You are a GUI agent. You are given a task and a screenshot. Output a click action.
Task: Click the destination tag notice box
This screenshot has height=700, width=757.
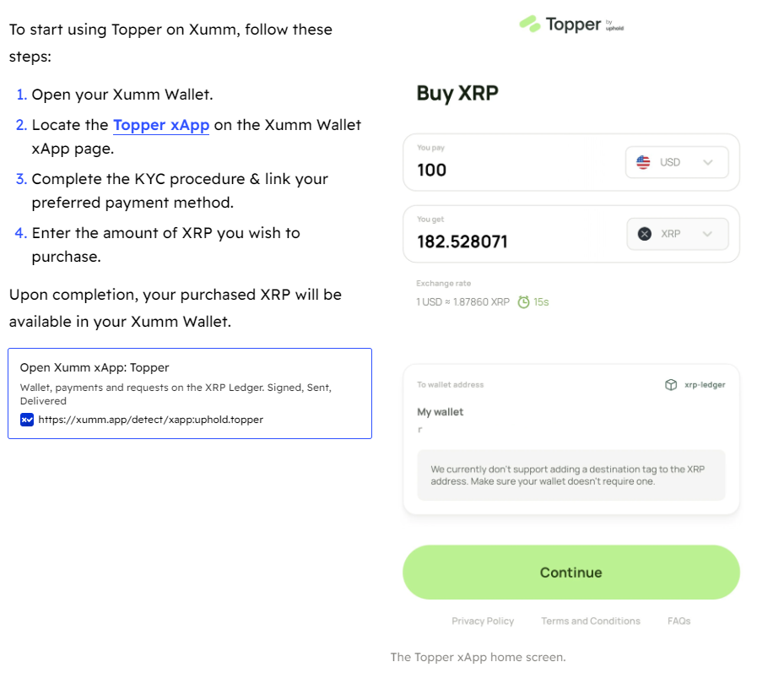tap(570, 475)
